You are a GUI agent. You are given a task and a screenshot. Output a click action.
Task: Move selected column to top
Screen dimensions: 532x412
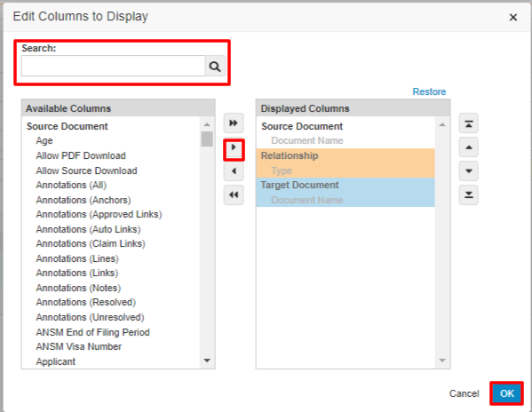469,123
